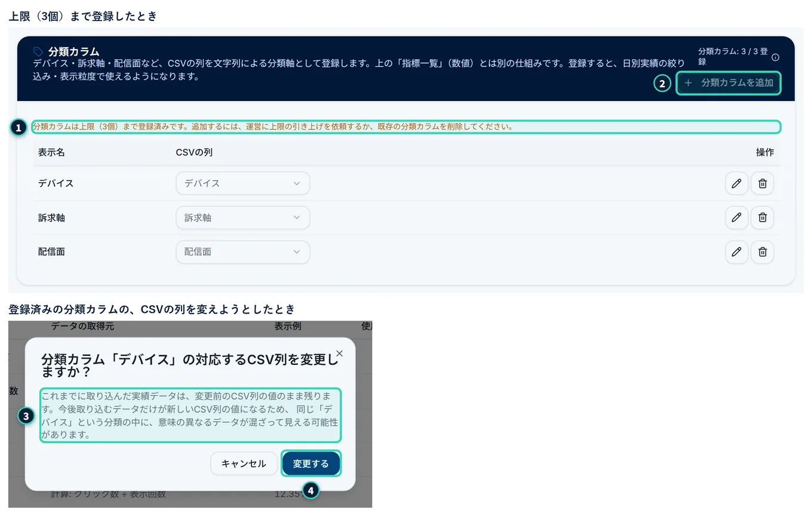Image resolution: width=812 pixels, height=516 pixels.
Task: Open the 配信面 CSV column dropdown
Action: [x=242, y=252]
